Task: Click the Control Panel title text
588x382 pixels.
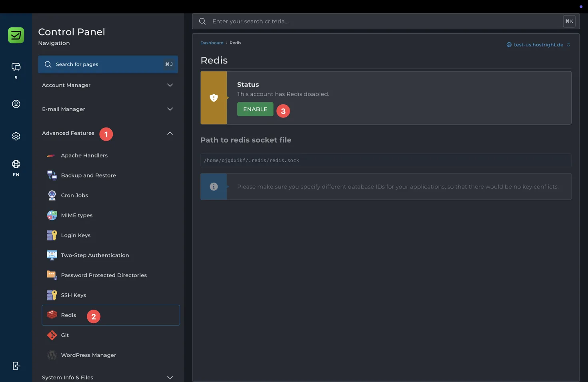Action: tap(72, 32)
